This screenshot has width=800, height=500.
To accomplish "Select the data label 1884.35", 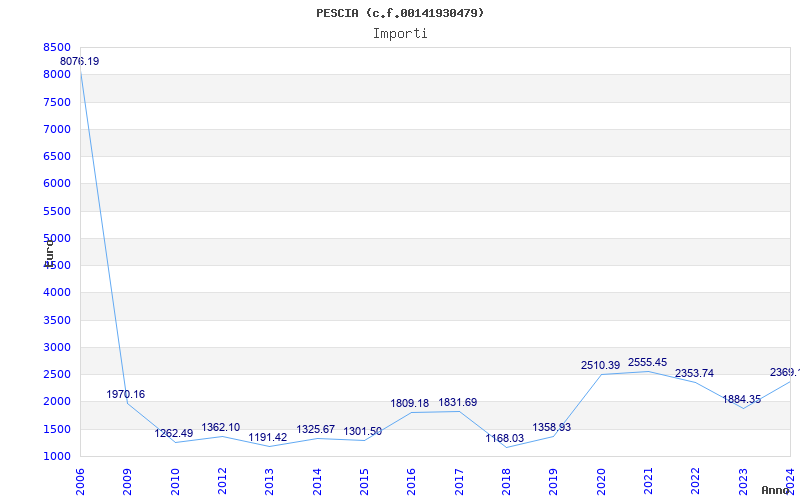I will click(x=741, y=399).
